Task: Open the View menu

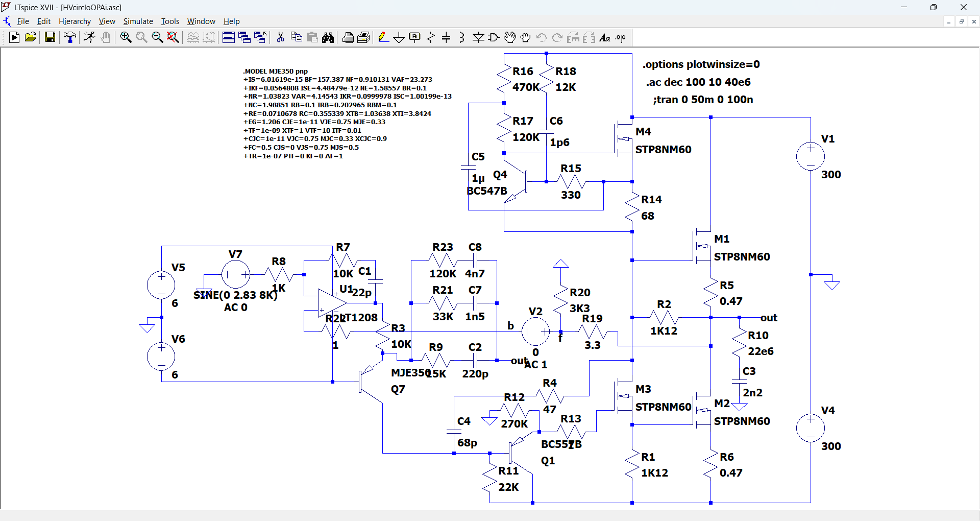Action: click(x=107, y=21)
